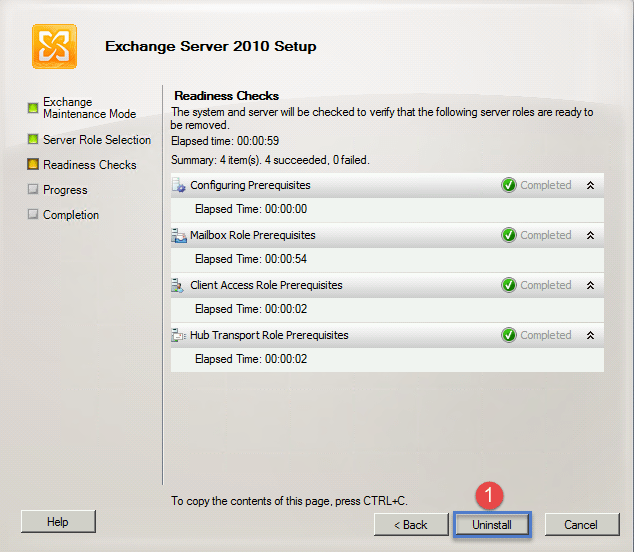The image size is (634, 552).
Task: Click the Mailbox Role Prerequisites icon
Action: 179,235
